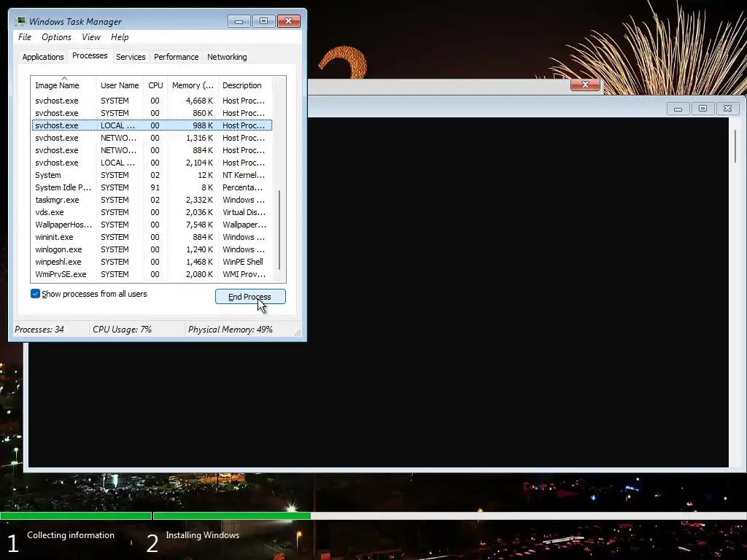Maximize the black console window

tap(703, 109)
